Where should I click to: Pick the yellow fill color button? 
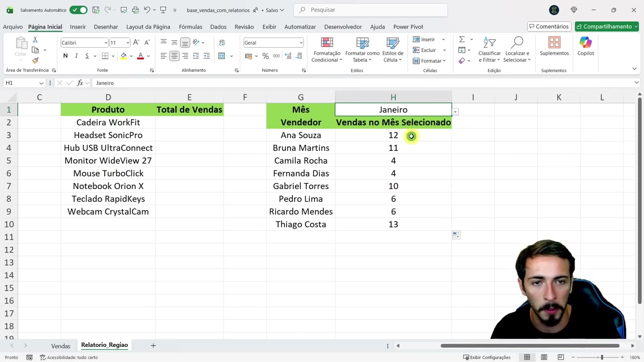(x=124, y=56)
